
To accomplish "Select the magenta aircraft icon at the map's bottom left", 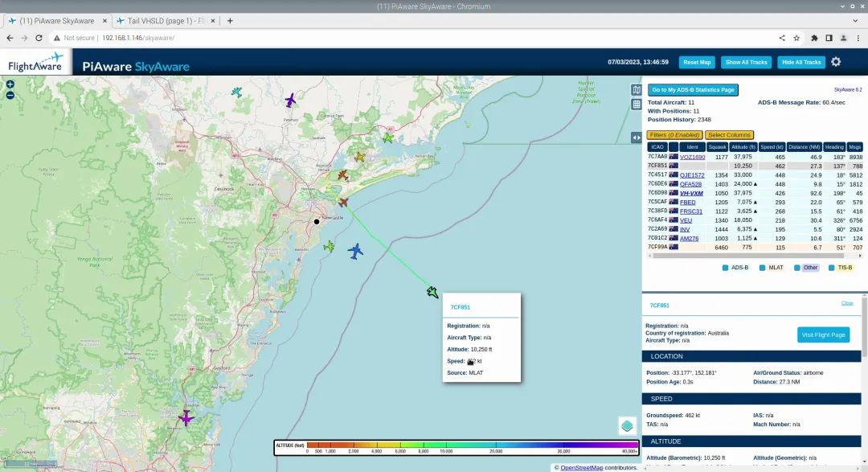I will point(186,417).
